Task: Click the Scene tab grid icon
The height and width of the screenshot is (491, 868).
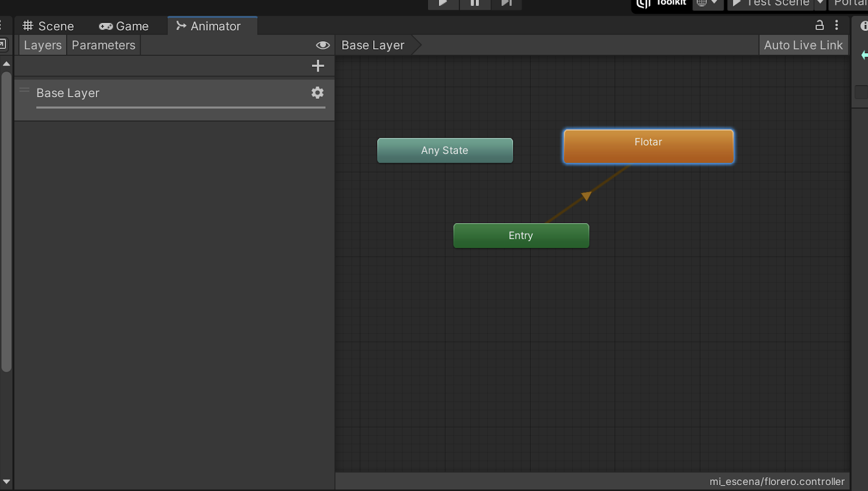Action: coord(28,26)
